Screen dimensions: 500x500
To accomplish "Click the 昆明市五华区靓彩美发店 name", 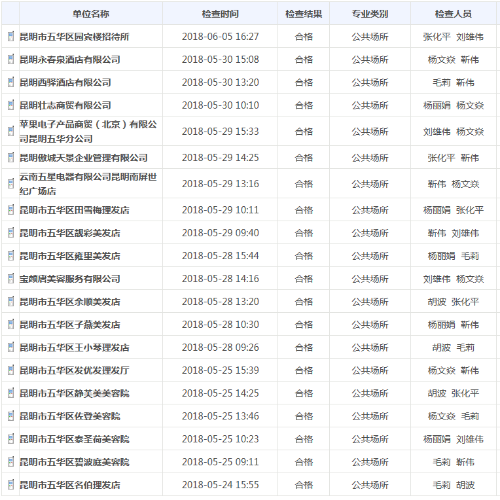I will [70, 233].
